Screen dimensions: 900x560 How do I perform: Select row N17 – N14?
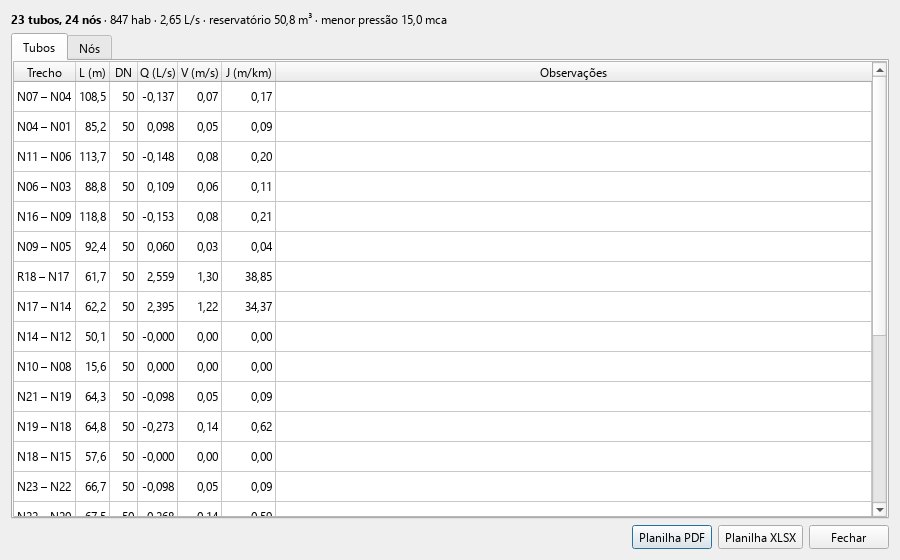[443, 306]
